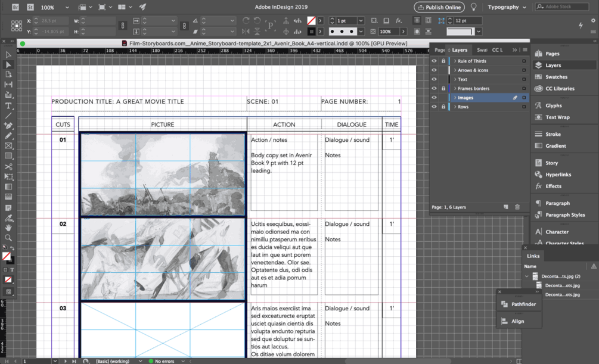Switch to the Pages tab in the panel group
Screen dimensions: 599x364
tap(439, 50)
